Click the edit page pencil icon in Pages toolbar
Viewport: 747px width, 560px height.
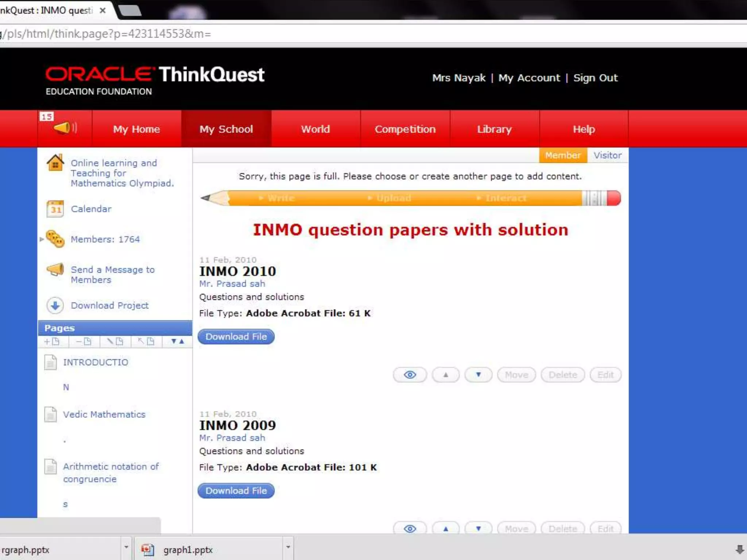click(x=115, y=342)
